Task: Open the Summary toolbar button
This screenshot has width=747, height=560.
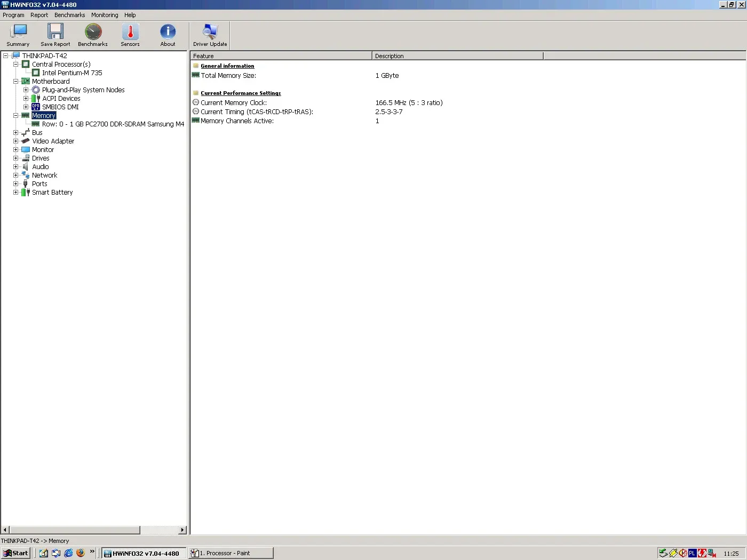Action: click(18, 35)
